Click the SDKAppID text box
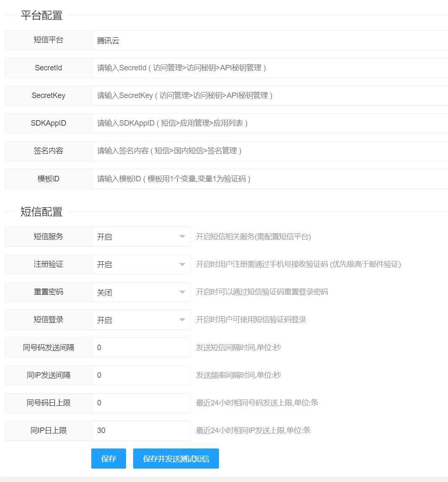The height and width of the screenshot is (482, 448). click(x=268, y=123)
